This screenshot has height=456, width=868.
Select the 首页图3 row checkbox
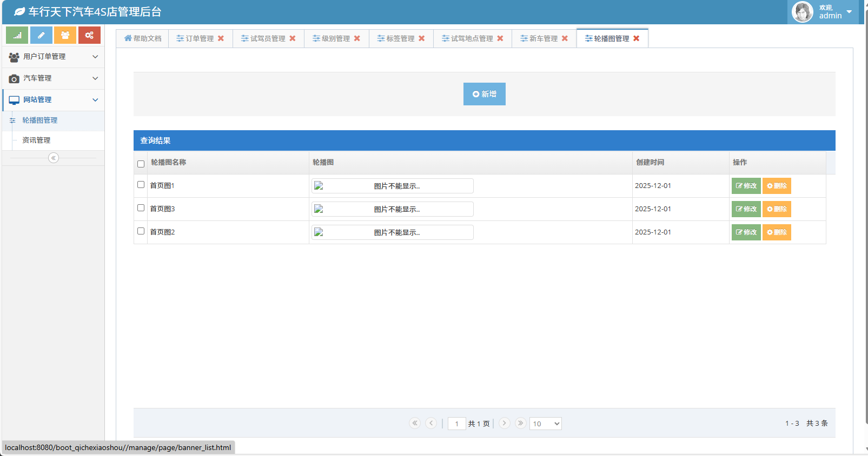pyautogui.click(x=141, y=208)
